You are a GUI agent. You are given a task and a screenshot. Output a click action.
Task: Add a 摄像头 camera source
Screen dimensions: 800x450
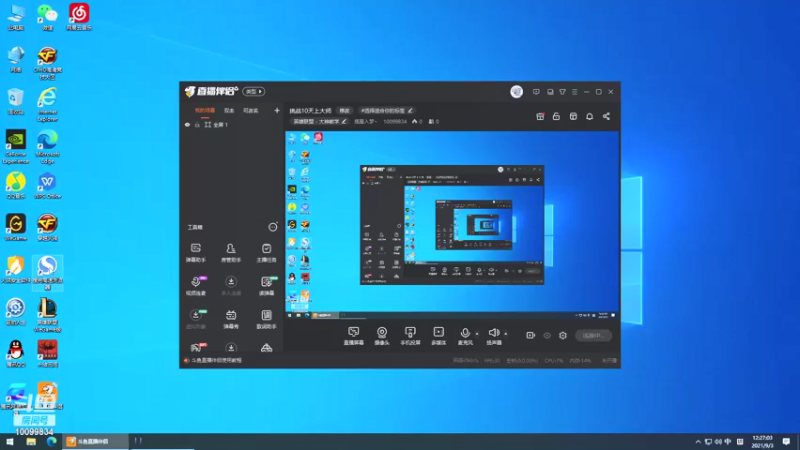coord(382,336)
